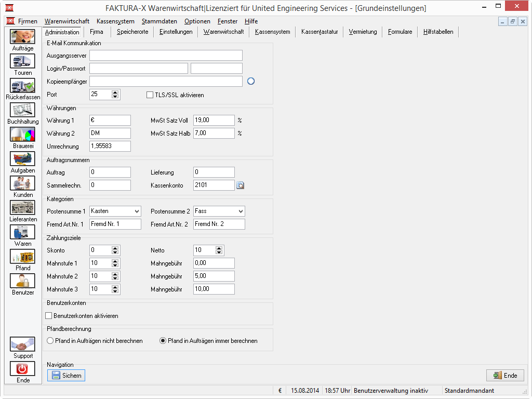Click the Mahnstufe 1 stepper
The width and height of the screenshot is (532, 399).
(x=115, y=263)
